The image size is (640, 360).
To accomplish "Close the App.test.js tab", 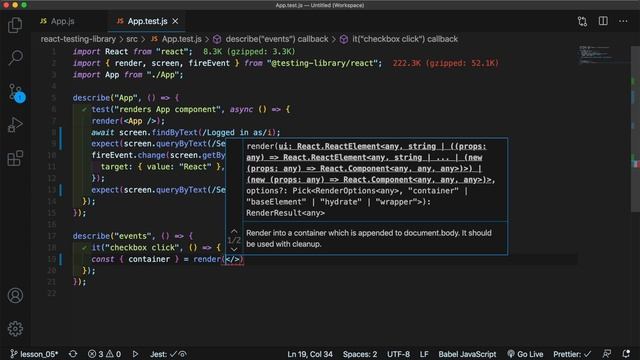I will point(175,21).
